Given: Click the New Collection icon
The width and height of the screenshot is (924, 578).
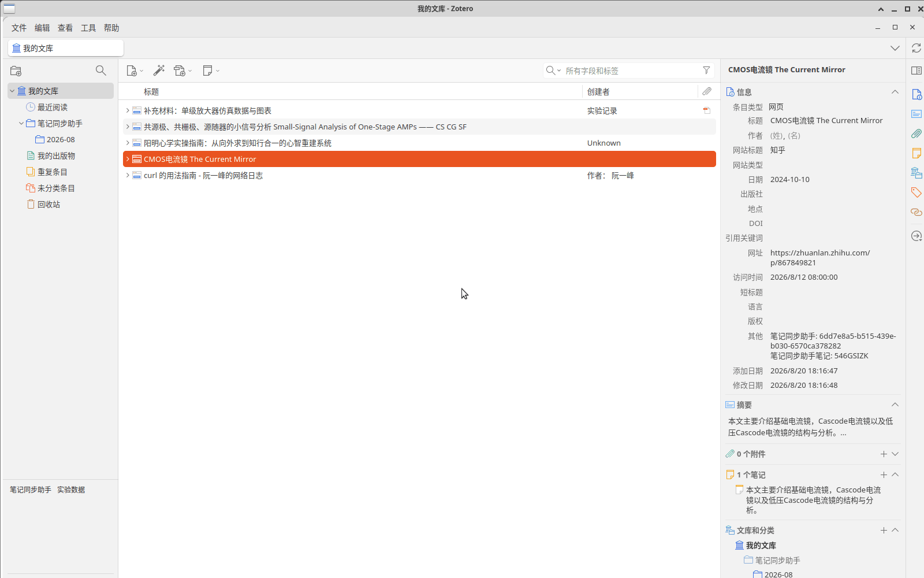Looking at the screenshot, I should [16, 71].
